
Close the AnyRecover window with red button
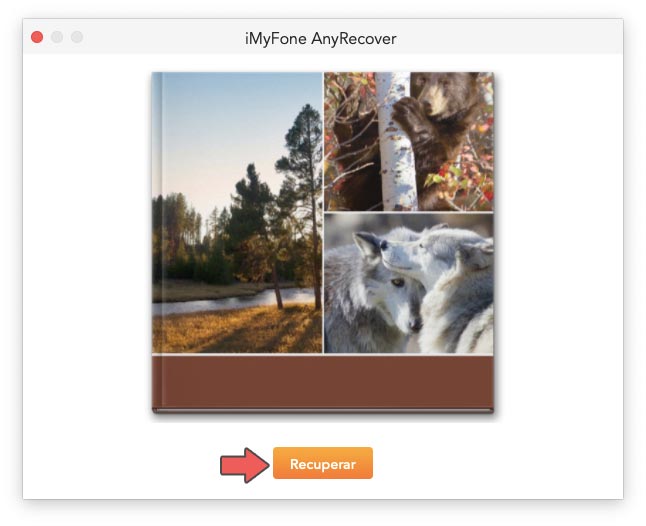(37, 37)
